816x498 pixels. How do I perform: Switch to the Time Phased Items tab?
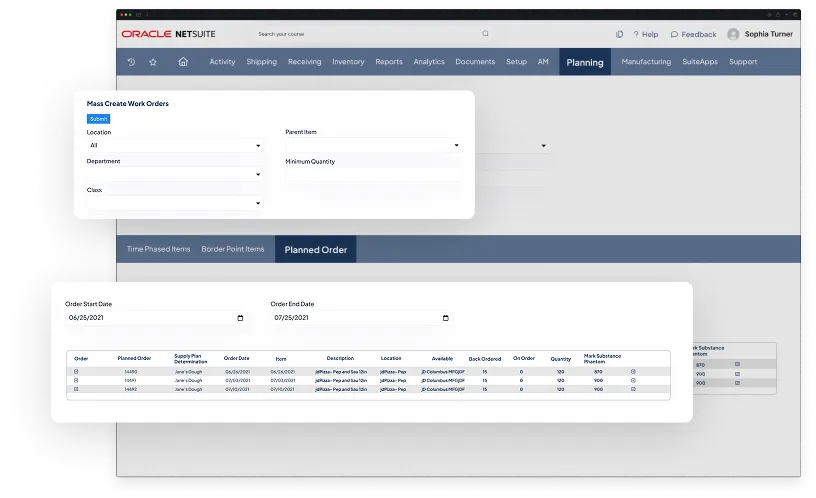click(158, 249)
